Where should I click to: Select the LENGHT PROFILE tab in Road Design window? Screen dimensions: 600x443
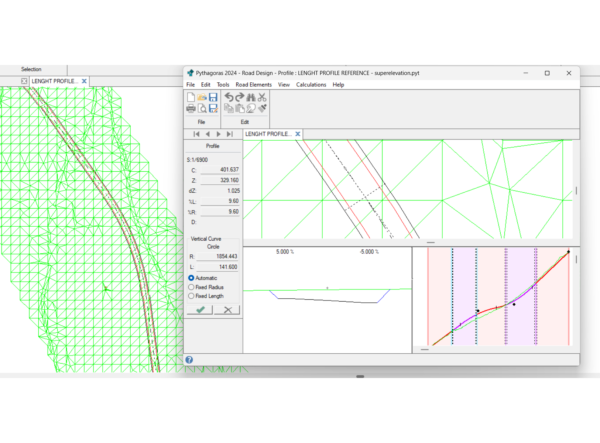268,134
